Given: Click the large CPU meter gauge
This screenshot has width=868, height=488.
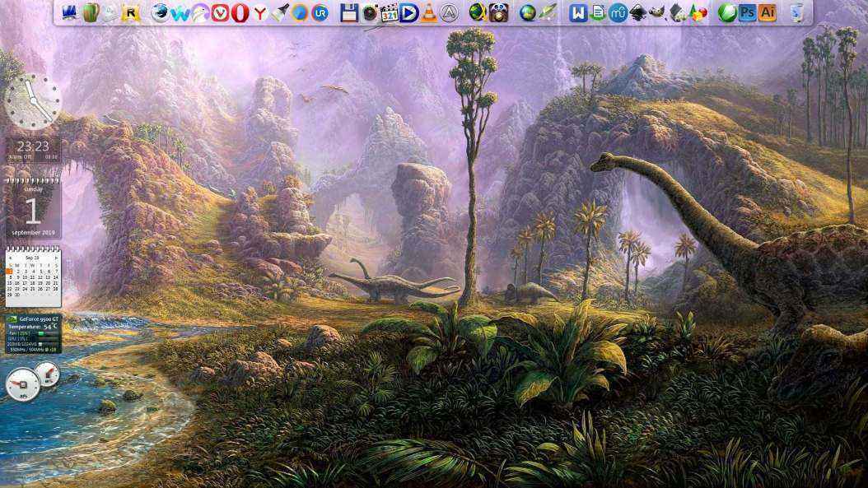Looking at the screenshot, I should (x=23, y=384).
